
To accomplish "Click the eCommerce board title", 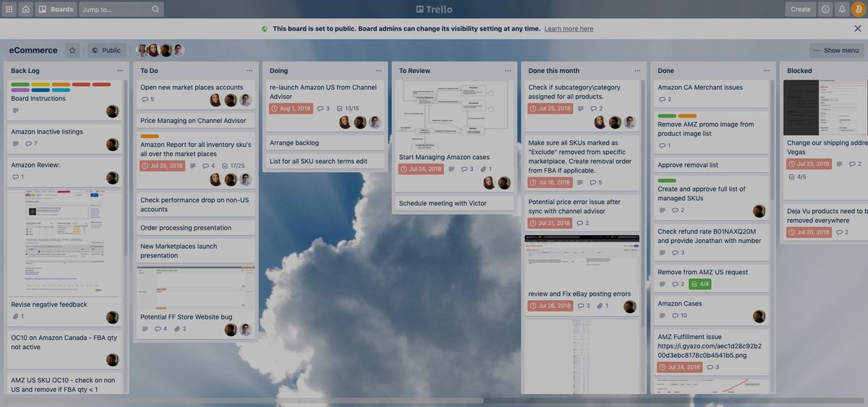I will (33, 51).
